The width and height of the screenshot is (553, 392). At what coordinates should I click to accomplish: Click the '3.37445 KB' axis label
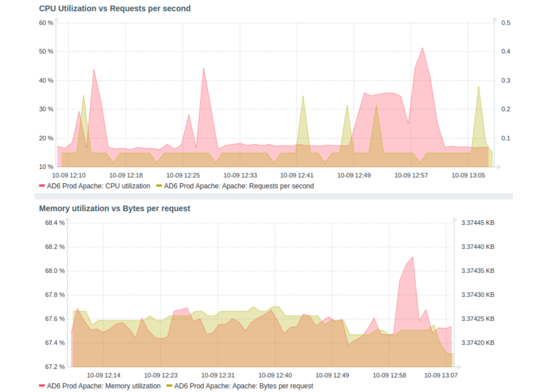[x=478, y=223]
